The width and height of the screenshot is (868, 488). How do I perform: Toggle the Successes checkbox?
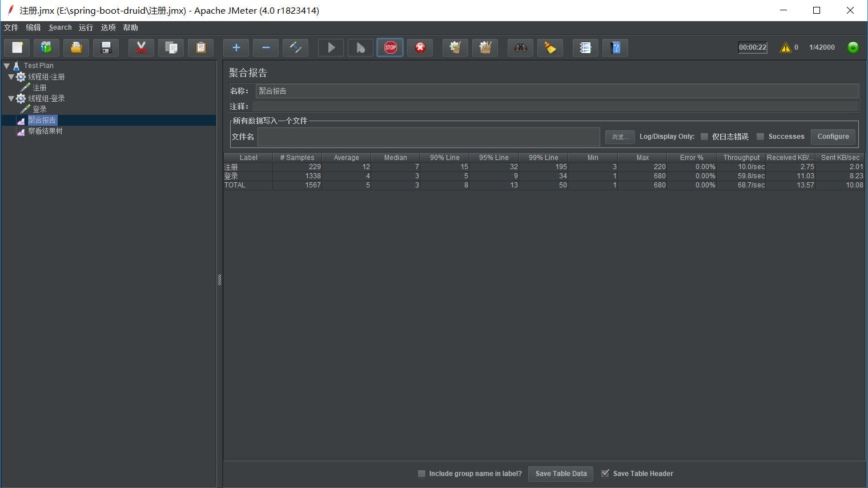760,137
